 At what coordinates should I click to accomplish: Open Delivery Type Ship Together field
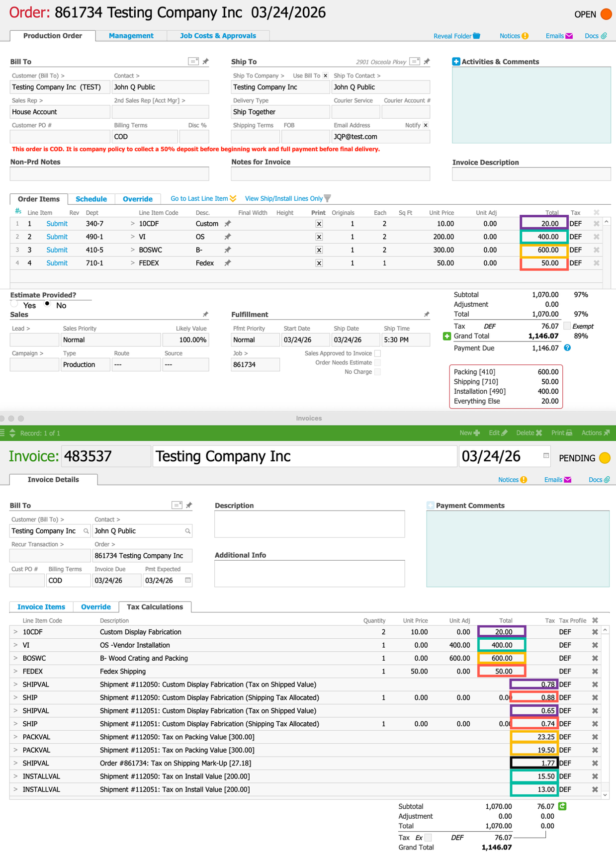280,112
